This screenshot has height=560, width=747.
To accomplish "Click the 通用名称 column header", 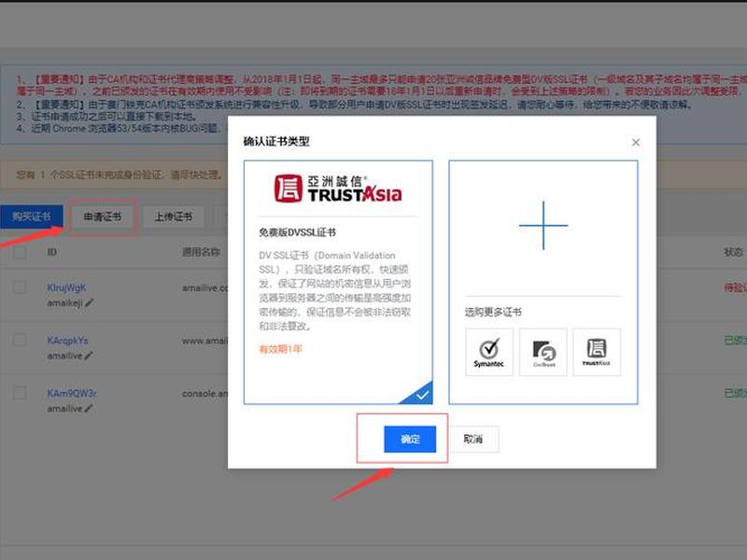I will 201,252.
